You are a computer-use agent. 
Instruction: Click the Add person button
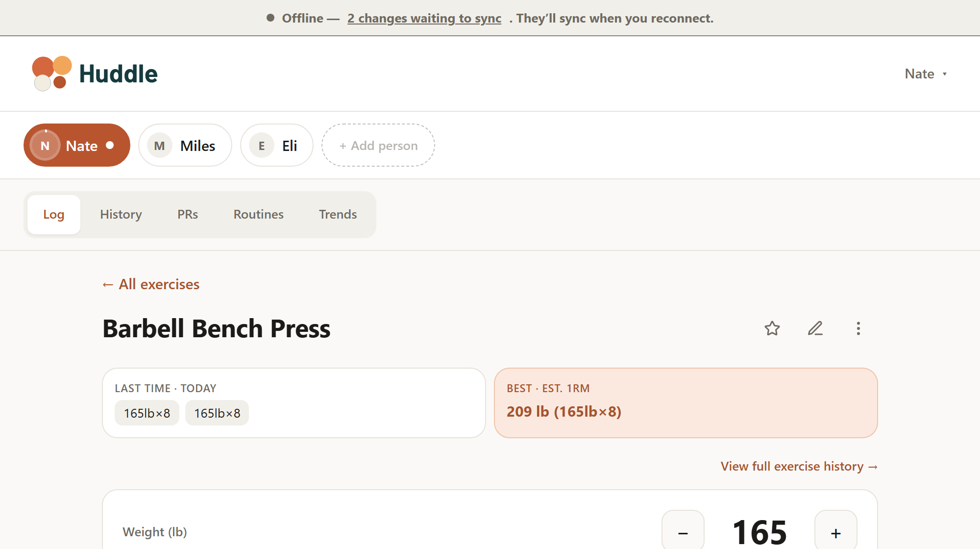378,145
